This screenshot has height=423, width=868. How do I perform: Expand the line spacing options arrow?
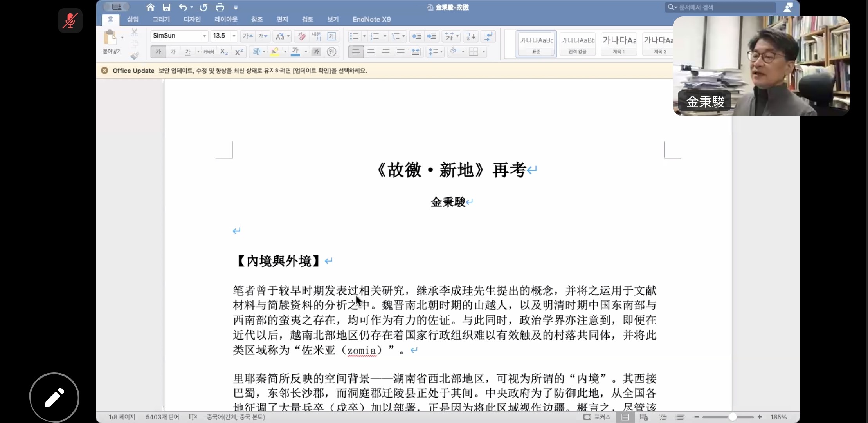441,52
